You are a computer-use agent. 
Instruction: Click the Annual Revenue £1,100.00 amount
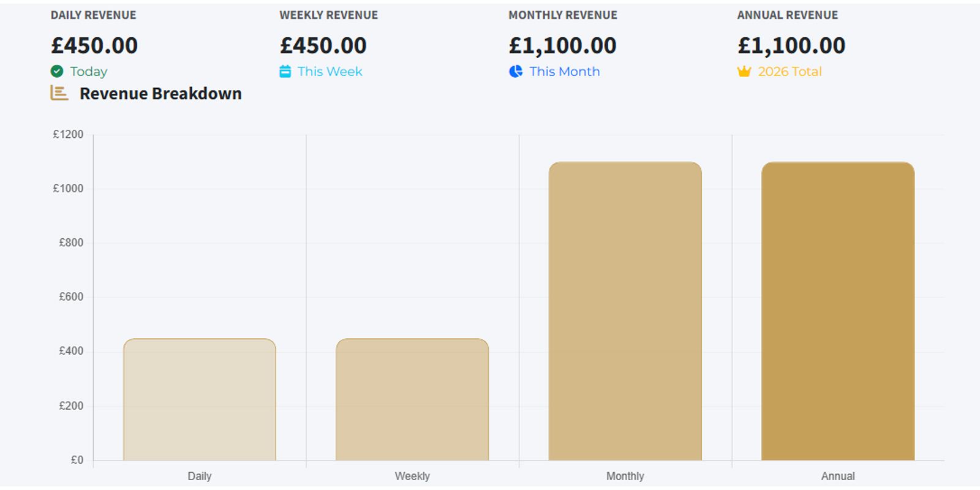pyautogui.click(x=791, y=45)
